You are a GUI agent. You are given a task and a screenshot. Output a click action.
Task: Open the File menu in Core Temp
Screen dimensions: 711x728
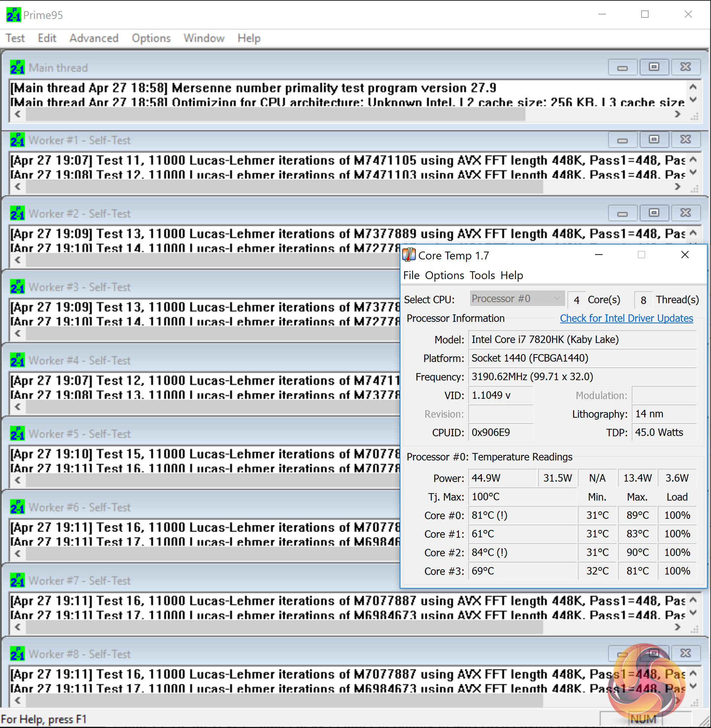click(411, 275)
